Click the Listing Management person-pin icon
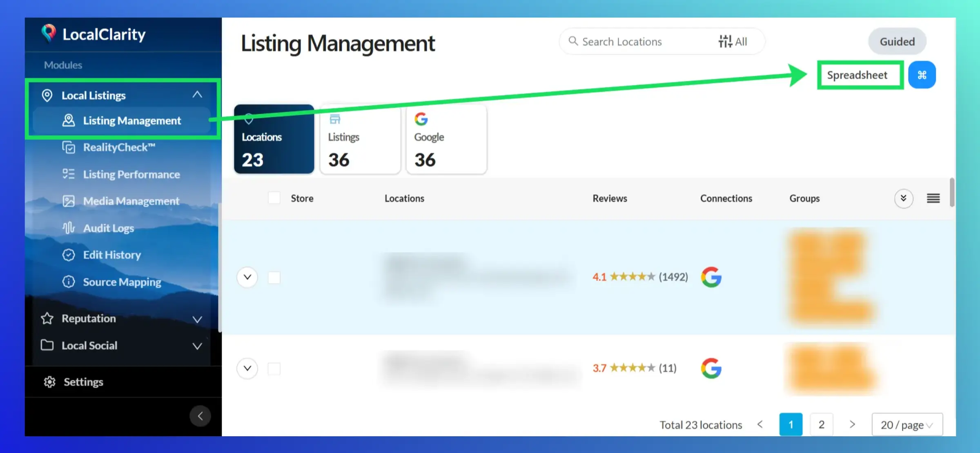This screenshot has width=980, height=453. click(x=69, y=120)
